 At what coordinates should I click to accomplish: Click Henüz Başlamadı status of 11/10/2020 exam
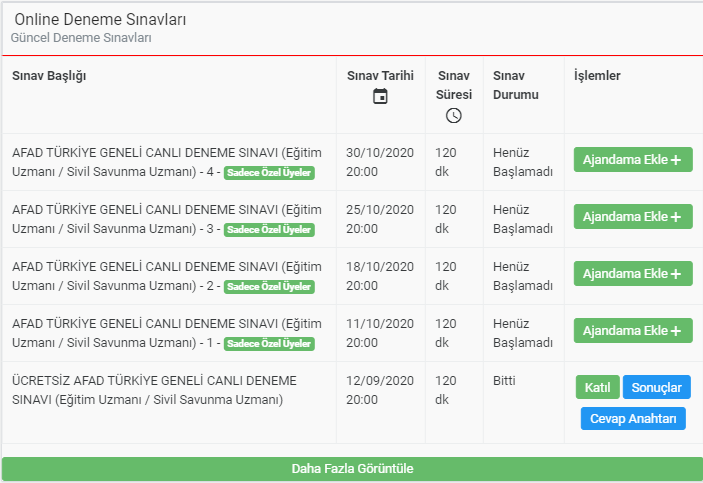523,333
